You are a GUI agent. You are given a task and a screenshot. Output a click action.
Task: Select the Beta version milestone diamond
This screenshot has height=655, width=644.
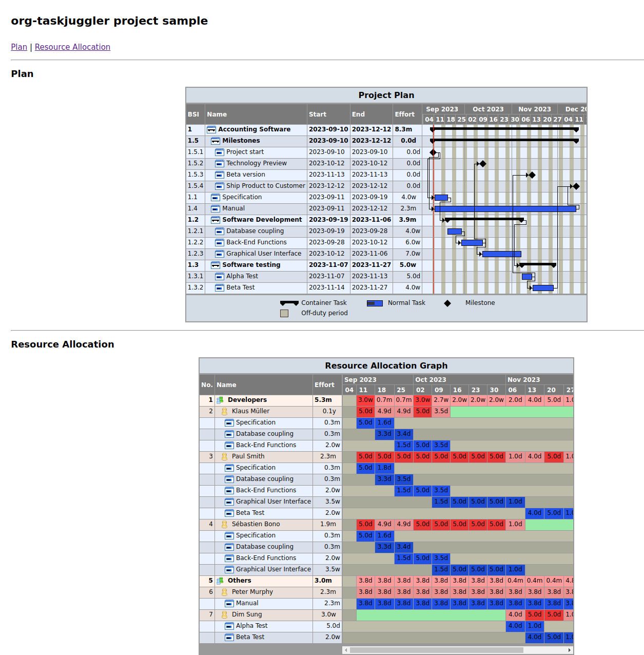click(532, 175)
